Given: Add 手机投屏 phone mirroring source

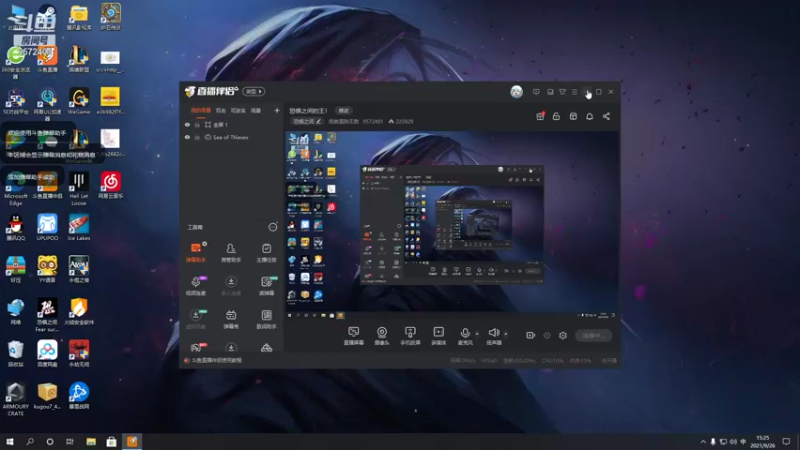Looking at the screenshot, I should pos(410,336).
